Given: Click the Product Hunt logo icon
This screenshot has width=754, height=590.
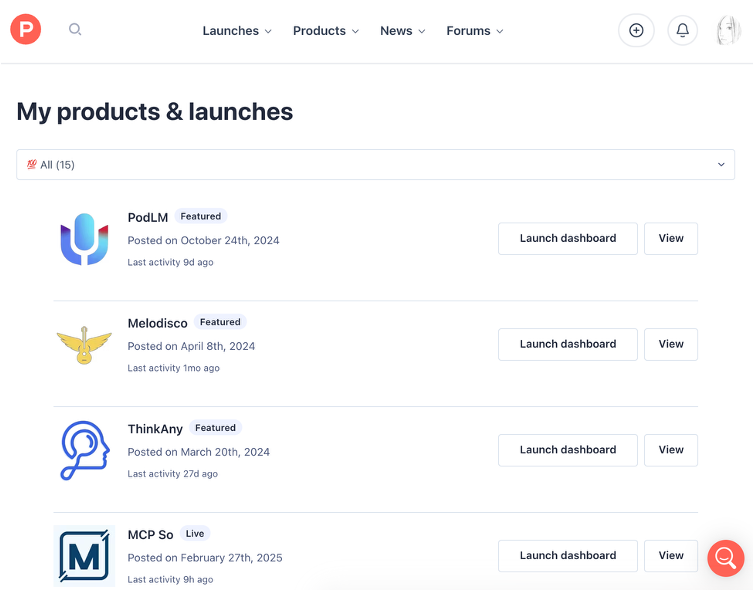Looking at the screenshot, I should 25,29.
